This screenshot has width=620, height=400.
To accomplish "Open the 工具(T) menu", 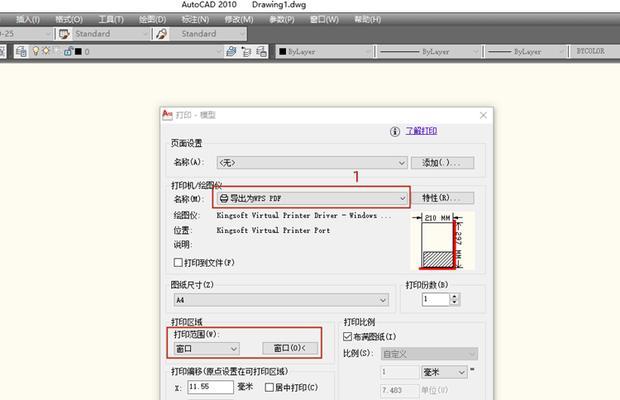I will [x=111, y=19].
